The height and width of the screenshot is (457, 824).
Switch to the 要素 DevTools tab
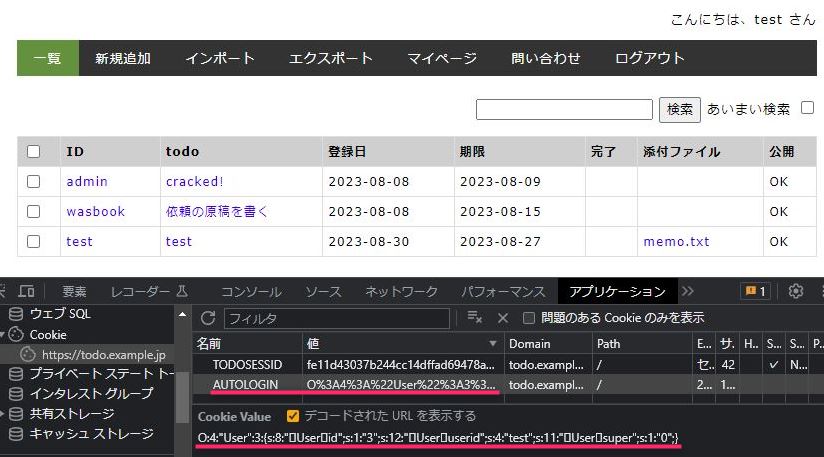(x=74, y=292)
